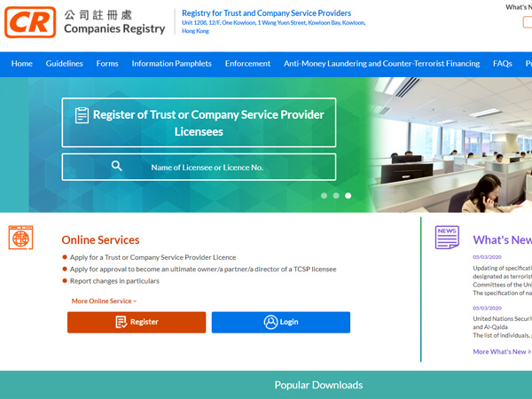Click the Online Services globe icon
532x399 pixels.
(x=20, y=238)
